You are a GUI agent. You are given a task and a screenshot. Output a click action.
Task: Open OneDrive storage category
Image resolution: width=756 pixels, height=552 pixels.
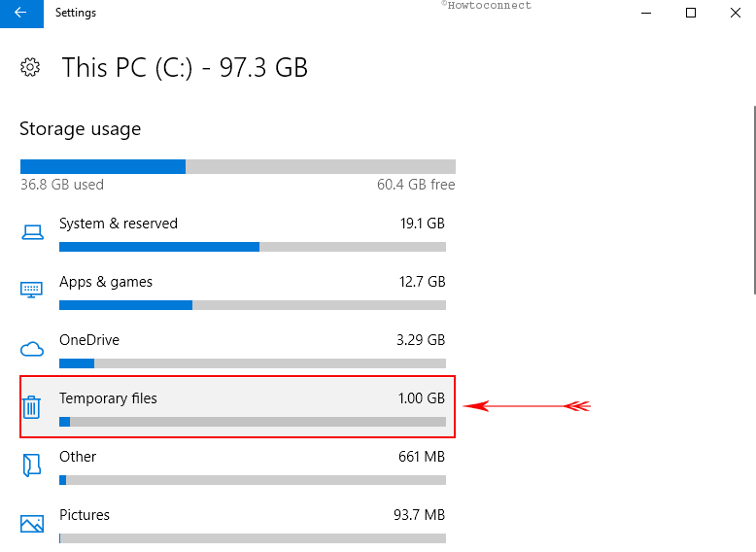238,350
